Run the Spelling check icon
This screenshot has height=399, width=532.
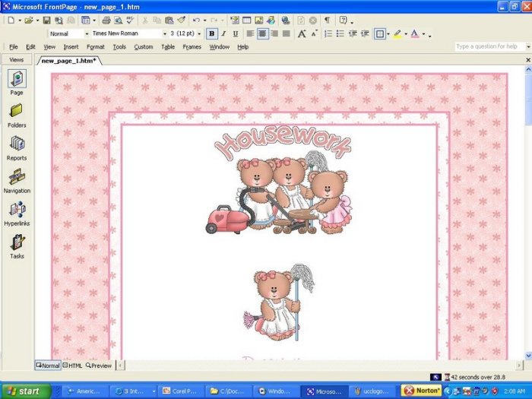coord(130,21)
